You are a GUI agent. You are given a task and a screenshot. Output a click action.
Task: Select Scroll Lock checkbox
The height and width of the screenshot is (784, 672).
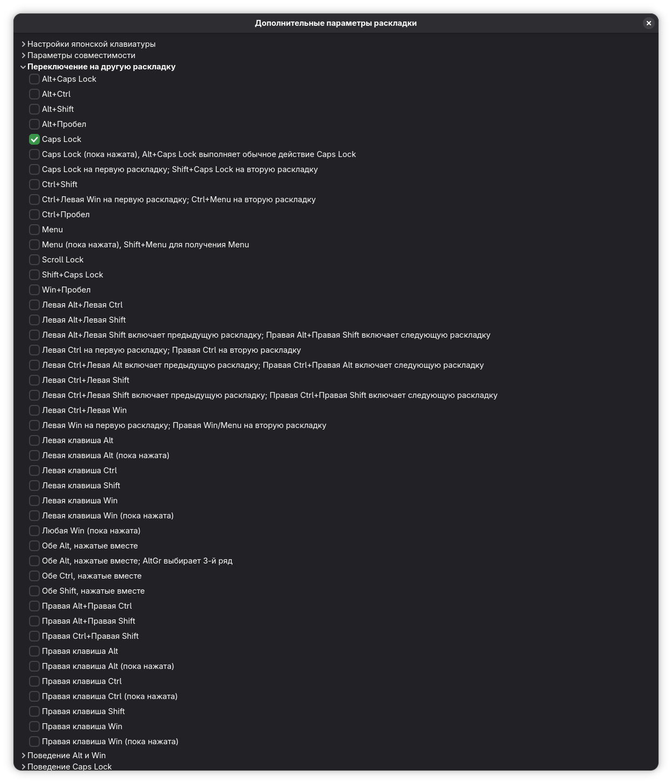(x=34, y=260)
